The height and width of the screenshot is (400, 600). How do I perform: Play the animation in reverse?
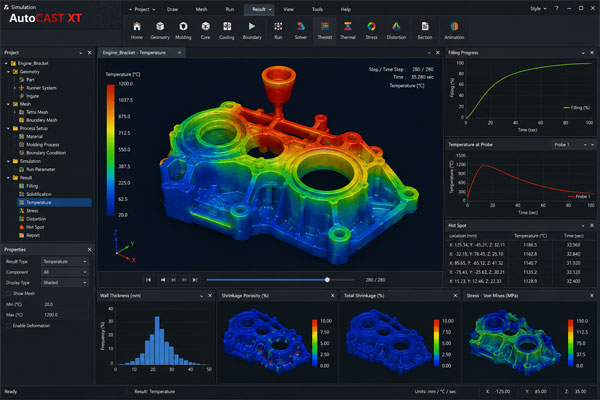163,280
